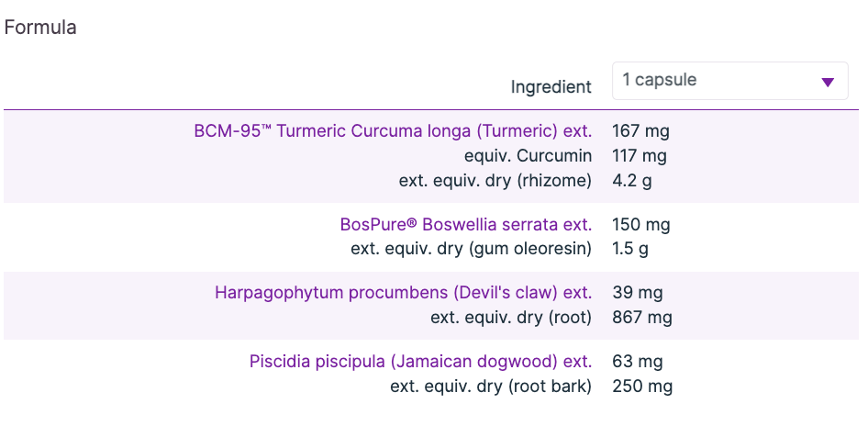Click the "ext. equiv. dry (gum oleoresin)" text
Viewport: 868px width, 426px height.
pyautogui.click(x=471, y=249)
